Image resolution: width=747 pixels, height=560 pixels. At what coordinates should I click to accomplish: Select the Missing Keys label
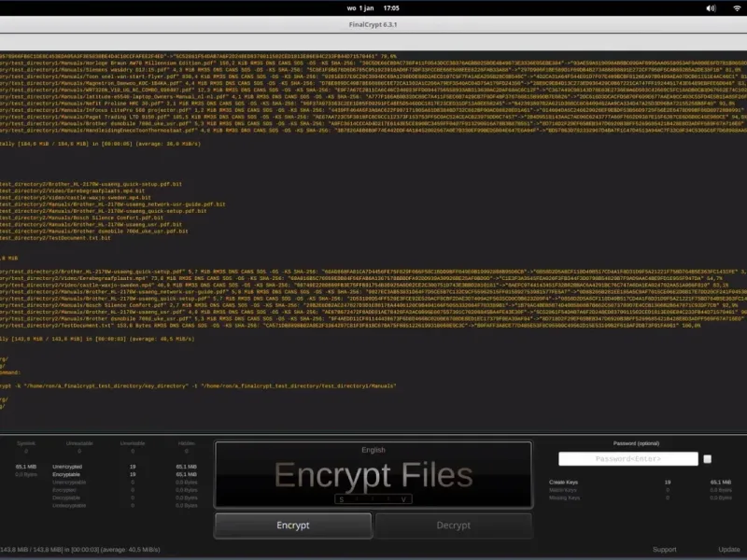pyautogui.click(x=564, y=497)
